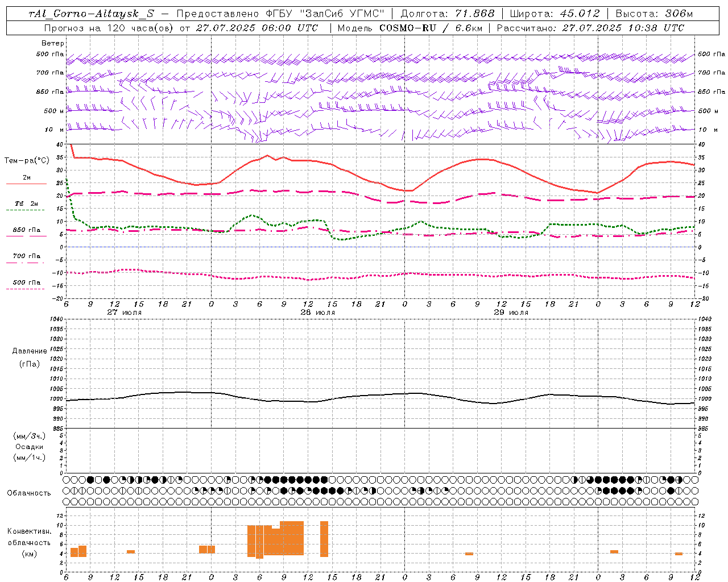Screen dimensions: 728x582
Task: Click the (мм/3ч.) precipitation unit label
Action: pyautogui.click(x=30, y=436)
